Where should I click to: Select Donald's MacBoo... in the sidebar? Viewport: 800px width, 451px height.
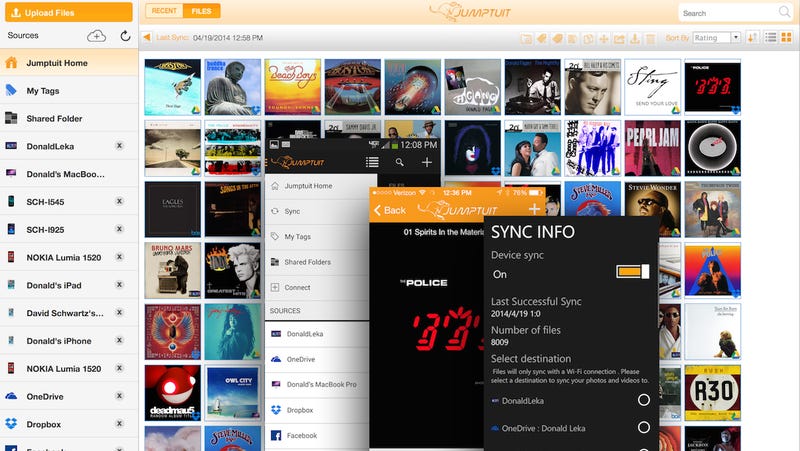click(69, 174)
